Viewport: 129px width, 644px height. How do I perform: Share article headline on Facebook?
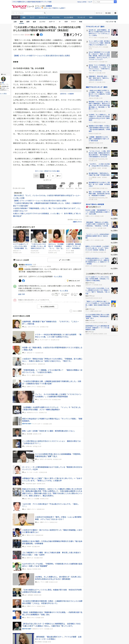coord(41,35)
